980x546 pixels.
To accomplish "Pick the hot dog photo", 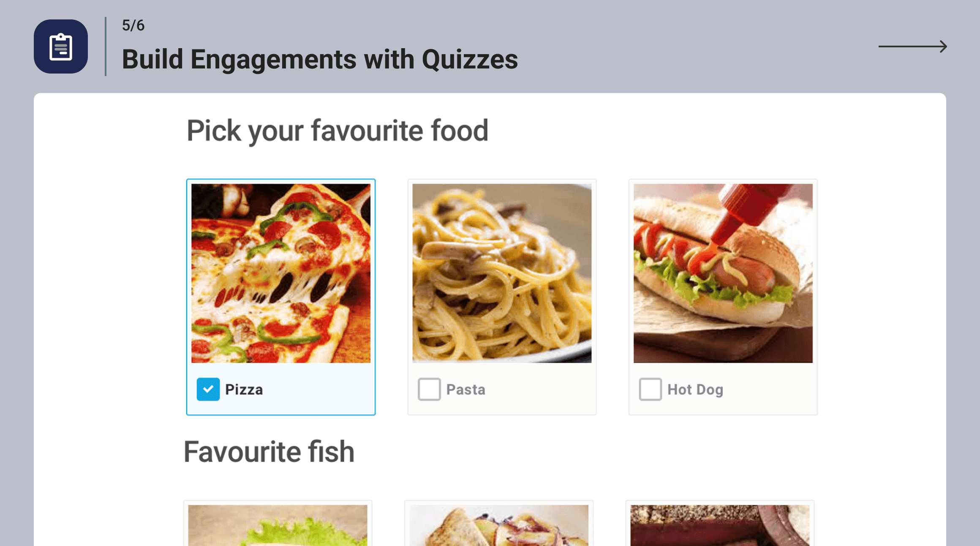I will click(723, 273).
